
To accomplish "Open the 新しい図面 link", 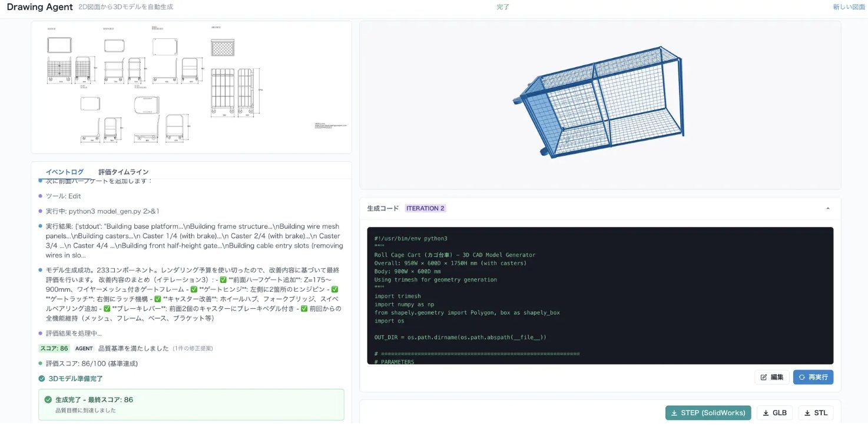I will coord(849,7).
